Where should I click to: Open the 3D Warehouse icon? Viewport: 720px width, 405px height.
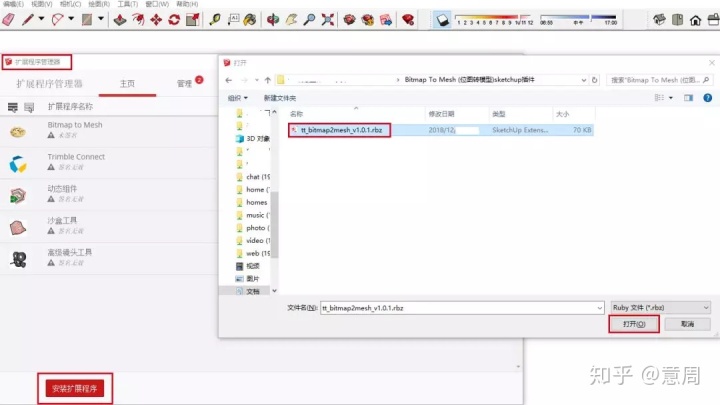(349, 19)
